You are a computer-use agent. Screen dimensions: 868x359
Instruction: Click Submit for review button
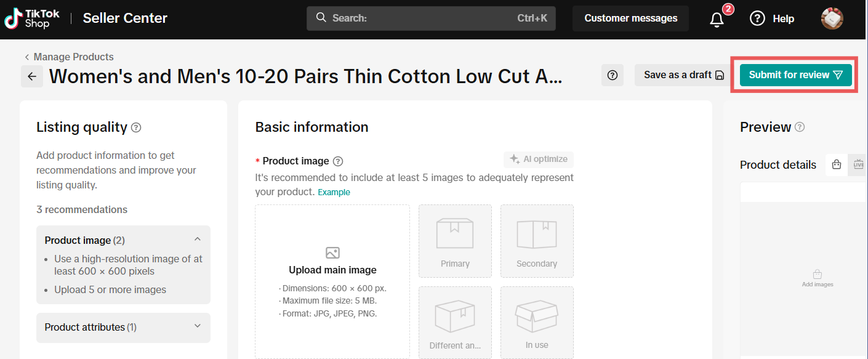coord(795,75)
